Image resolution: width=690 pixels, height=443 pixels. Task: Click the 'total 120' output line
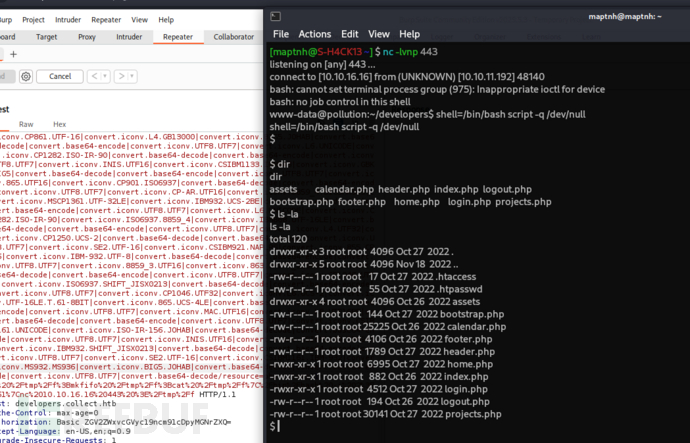click(288, 239)
